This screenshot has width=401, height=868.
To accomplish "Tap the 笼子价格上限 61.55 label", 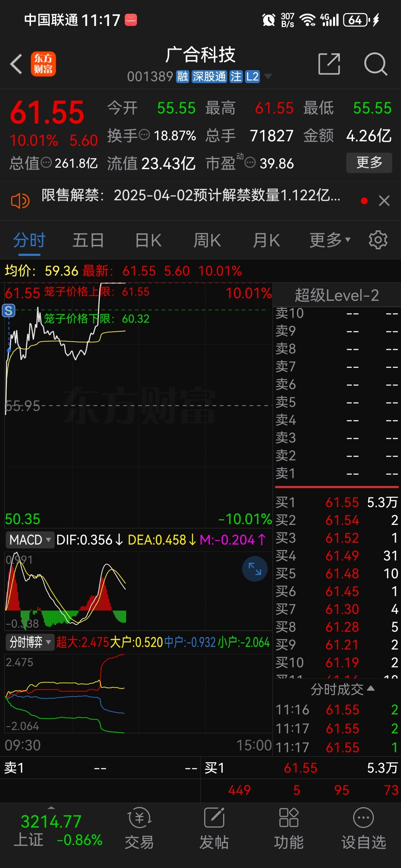I will click(x=97, y=292).
